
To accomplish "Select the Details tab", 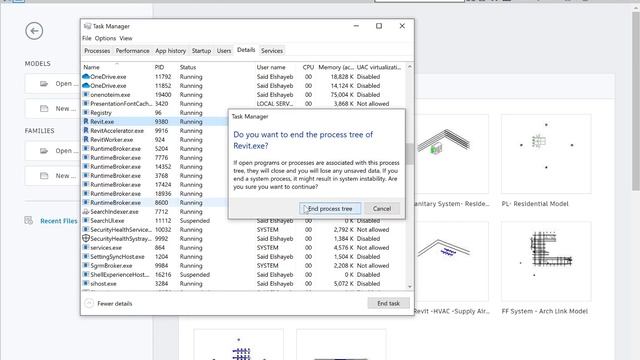I will [246, 50].
